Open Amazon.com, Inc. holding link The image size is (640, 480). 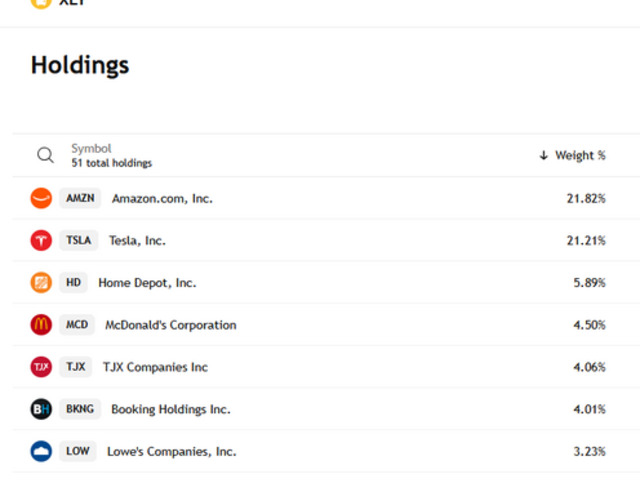coord(162,198)
